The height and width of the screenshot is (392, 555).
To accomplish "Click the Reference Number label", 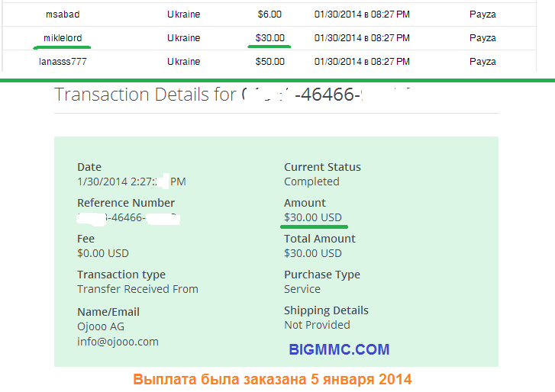I will click(x=126, y=203).
